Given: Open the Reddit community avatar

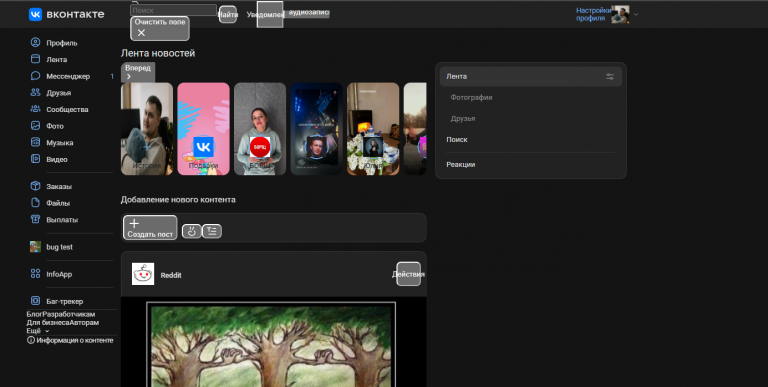Looking at the screenshot, I should [x=143, y=274].
